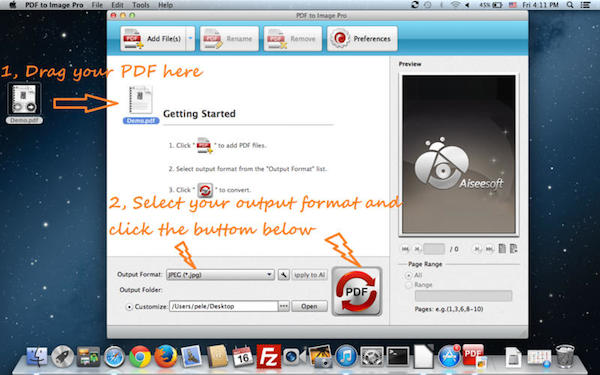Click the Time Machine icon in menu bar

[x=428, y=5]
